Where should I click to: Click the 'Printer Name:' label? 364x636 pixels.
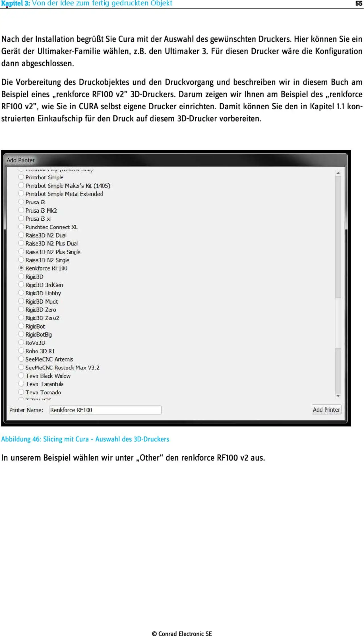[26, 410]
